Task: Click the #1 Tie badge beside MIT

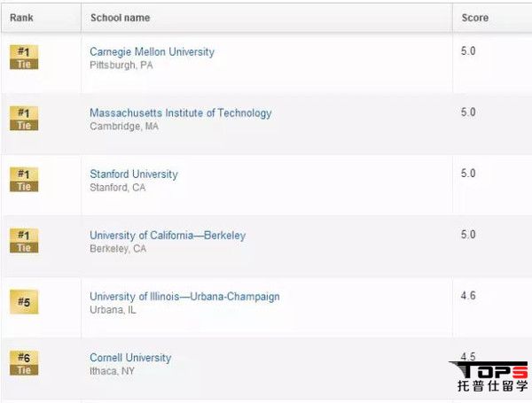Action: (x=24, y=119)
